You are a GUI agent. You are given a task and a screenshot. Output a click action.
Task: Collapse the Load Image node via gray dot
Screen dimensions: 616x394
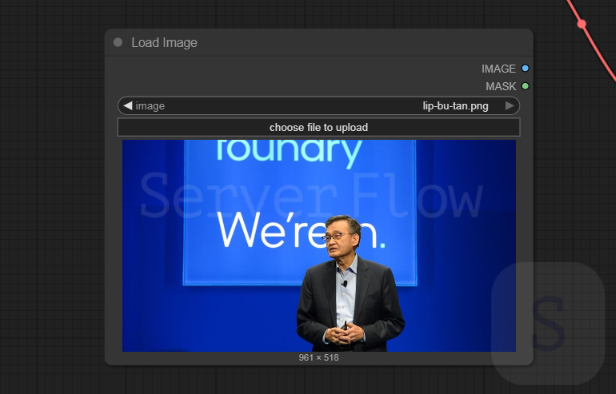(118, 42)
